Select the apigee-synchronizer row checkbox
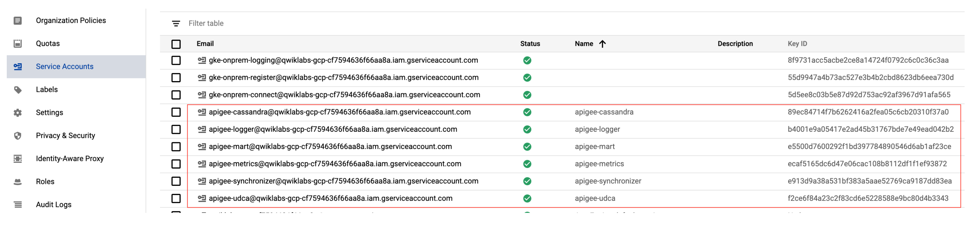 point(176,181)
